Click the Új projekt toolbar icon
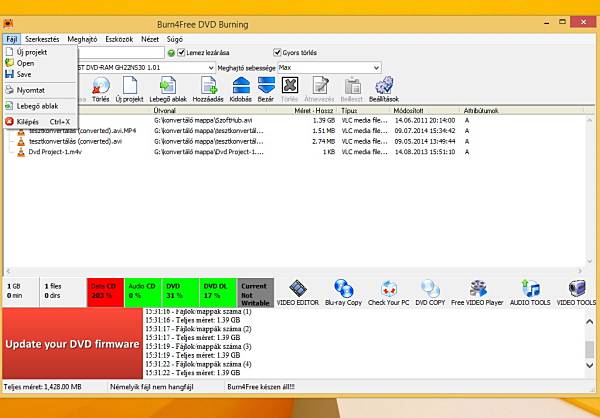This screenshot has width=600, height=418. tap(129, 86)
